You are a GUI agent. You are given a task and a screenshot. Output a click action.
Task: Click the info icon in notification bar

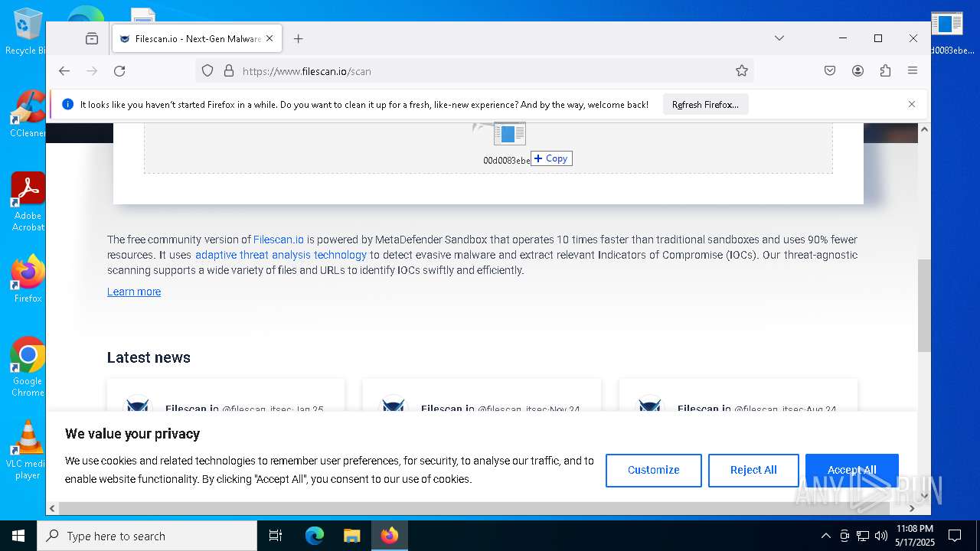coord(67,104)
